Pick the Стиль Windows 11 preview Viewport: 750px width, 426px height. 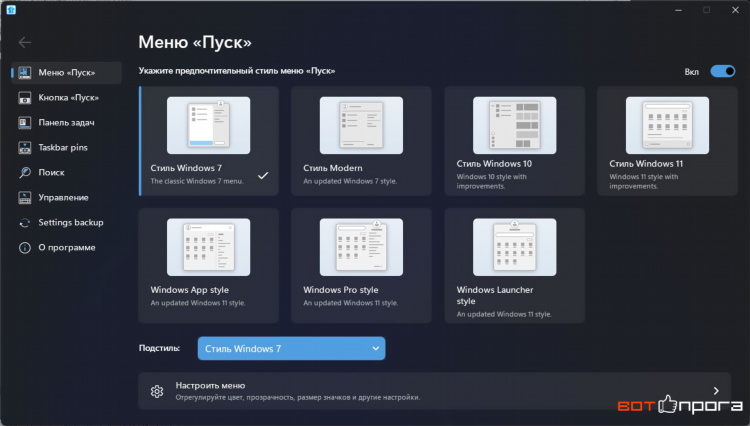click(x=667, y=125)
